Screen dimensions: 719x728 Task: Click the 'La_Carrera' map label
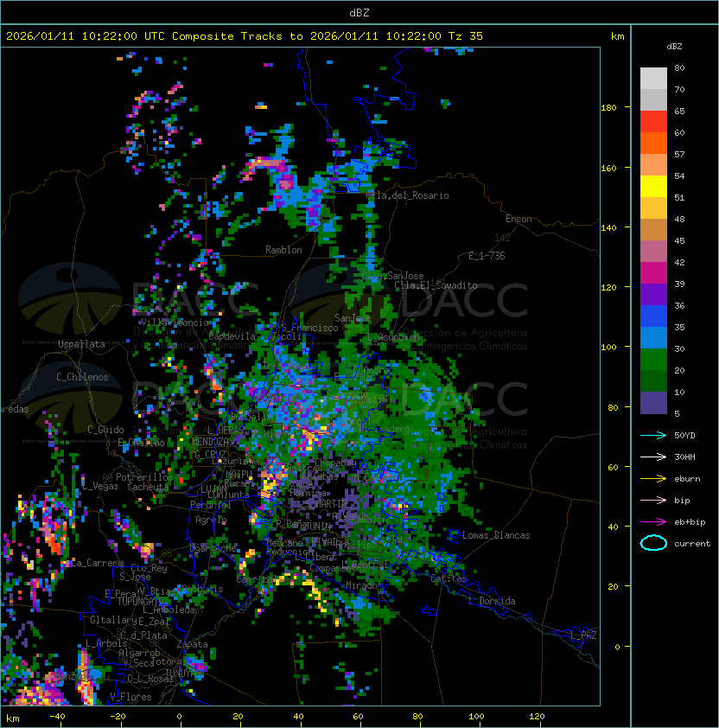[x=97, y=563]
